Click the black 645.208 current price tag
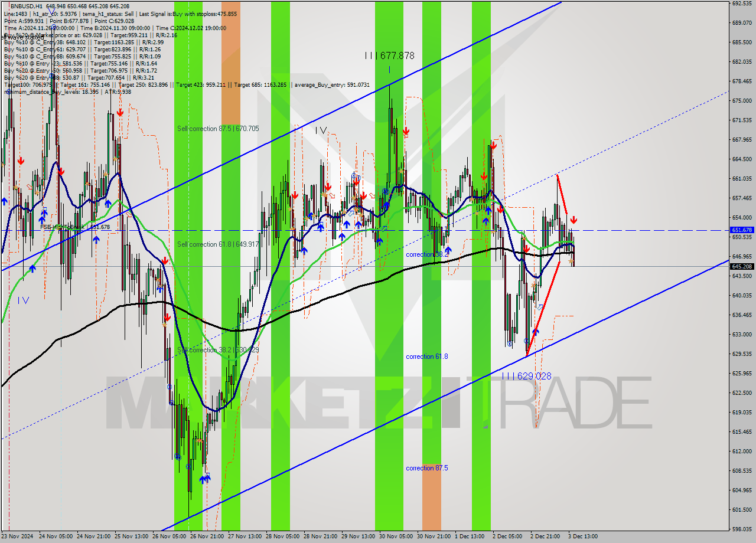756x543 pixels. pyautogui.click(x=742, y=266)
